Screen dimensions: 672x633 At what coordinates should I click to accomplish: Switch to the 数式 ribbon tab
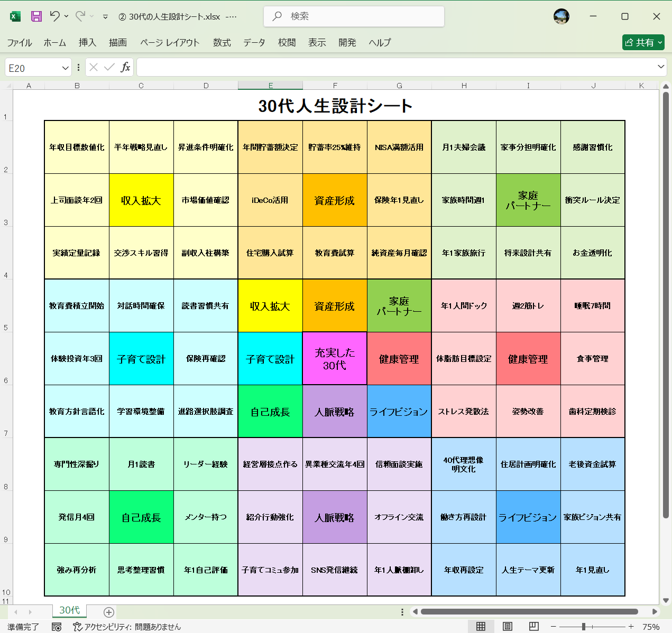tap(222, 43)
